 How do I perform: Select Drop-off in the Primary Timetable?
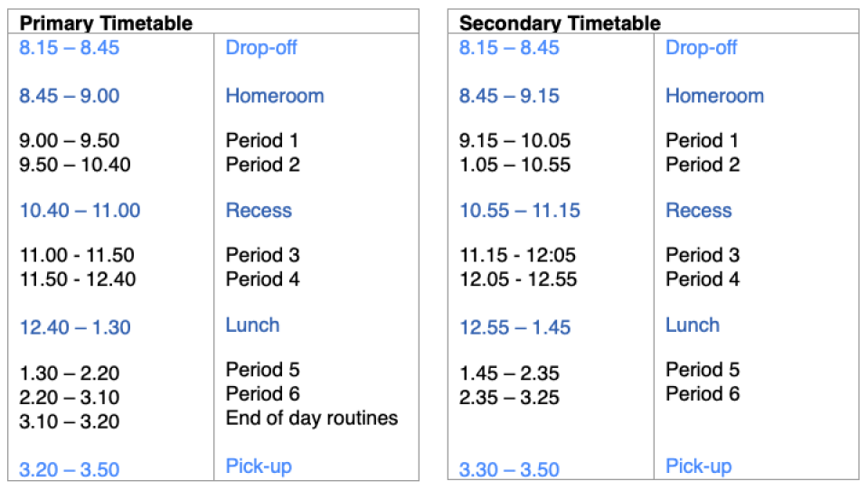pyautogui.click(x=261, y=48)
